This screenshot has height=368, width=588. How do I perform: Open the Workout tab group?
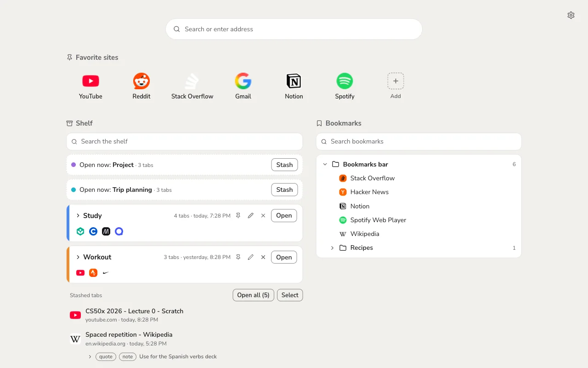(284, 257)
